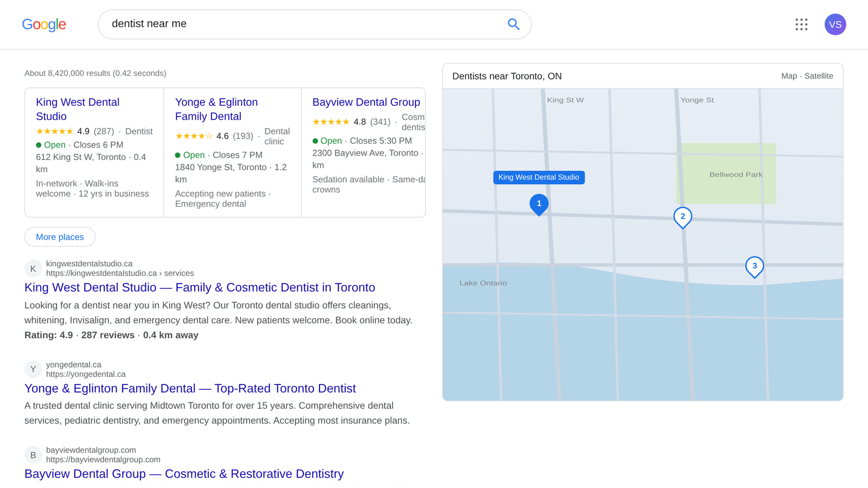Click the More places button

pos(60,237)
